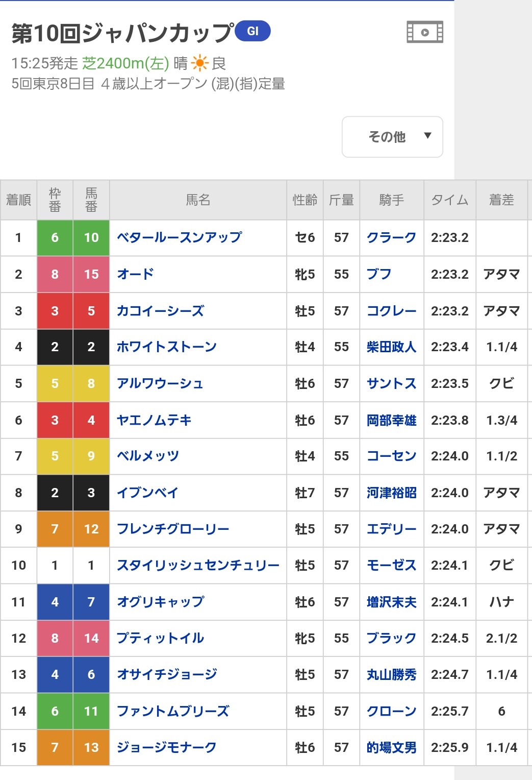Click the 馬名 column header
Screen dimensions: 532x780
pos(198,200)
